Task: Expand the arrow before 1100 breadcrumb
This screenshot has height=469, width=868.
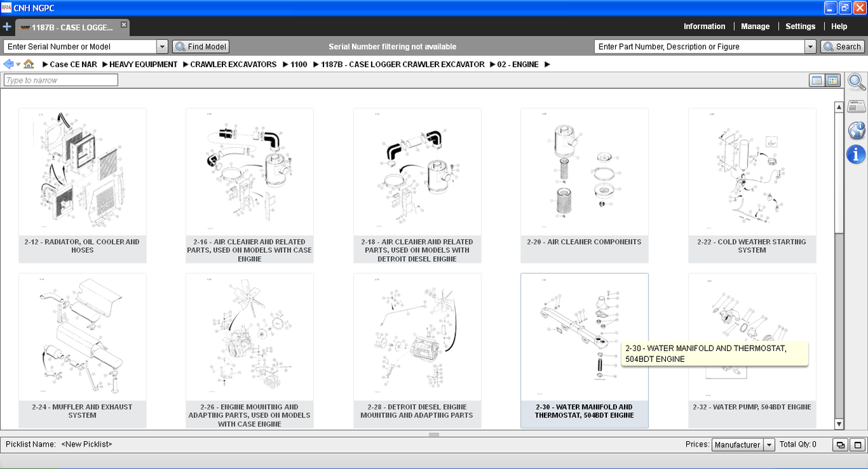Action: tap(285, 64)
